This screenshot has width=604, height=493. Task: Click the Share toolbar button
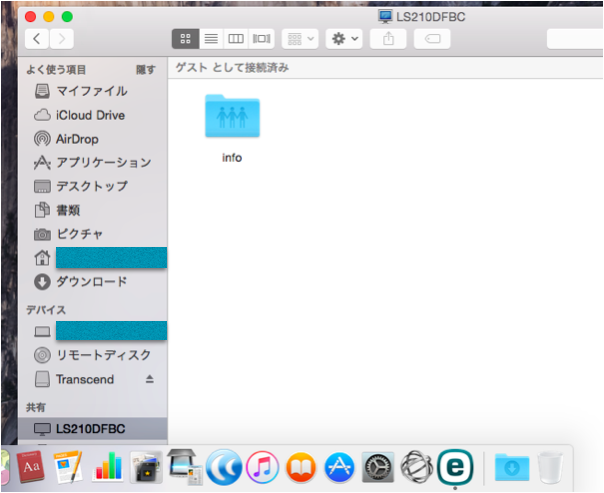tap(388, 39)
